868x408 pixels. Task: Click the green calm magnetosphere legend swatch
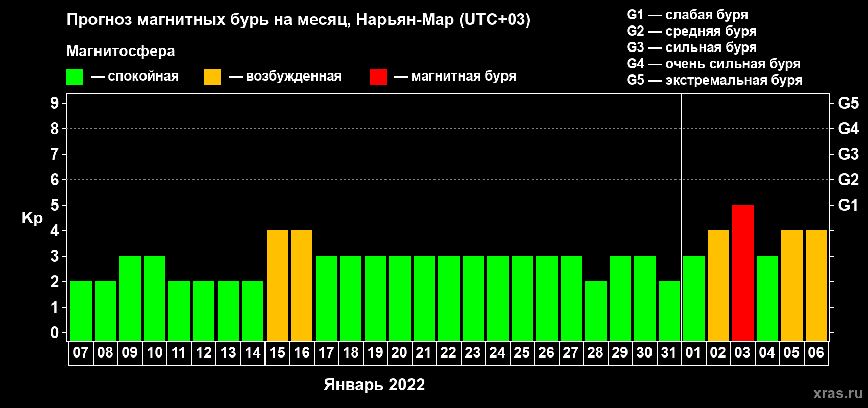pos(75,77)
